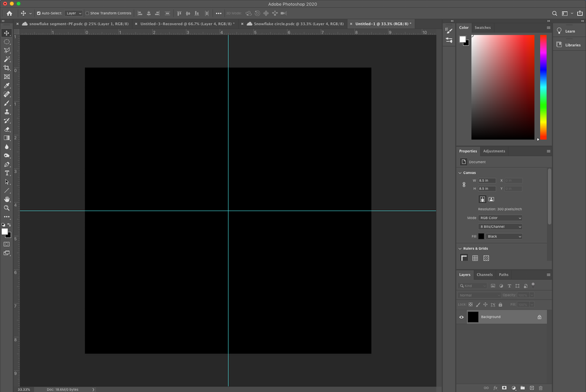
Task: Hide the Background layer eye icon
Action: [462, 317]
